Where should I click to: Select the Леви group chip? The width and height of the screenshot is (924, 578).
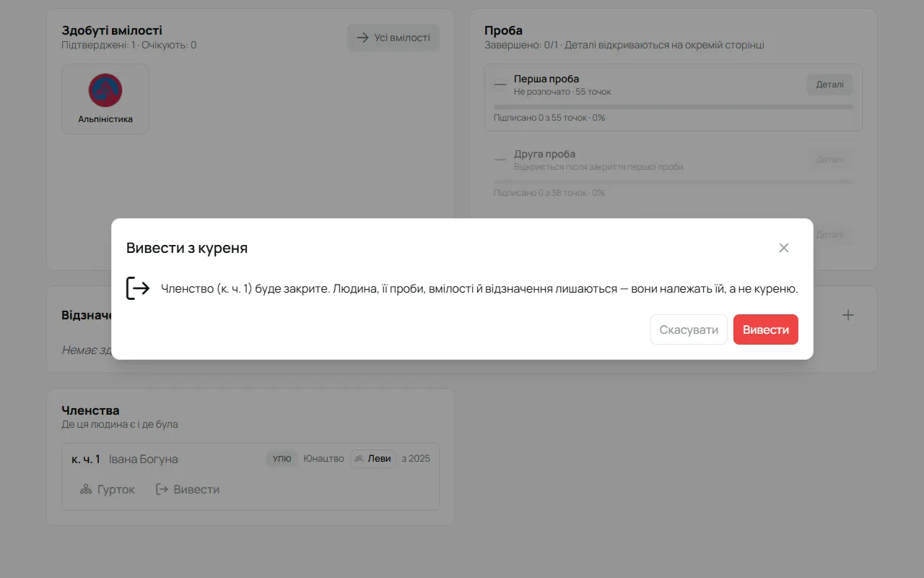(x=373, y=459)
